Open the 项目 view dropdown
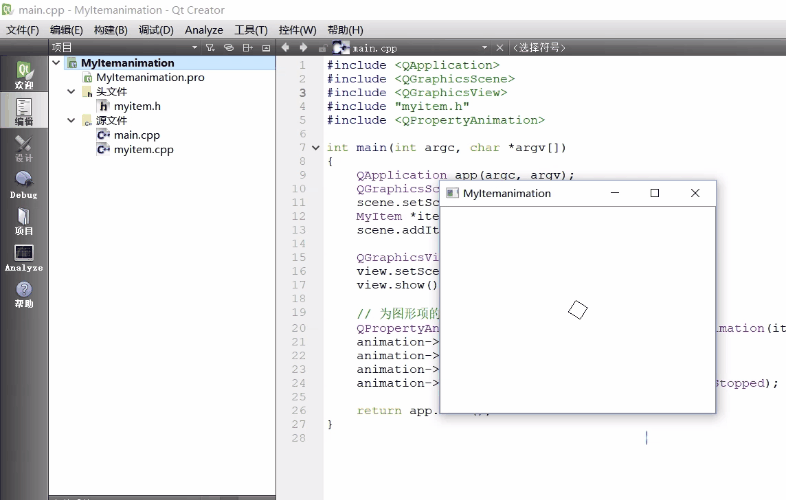The image size is (786, 500). (194, 48)
